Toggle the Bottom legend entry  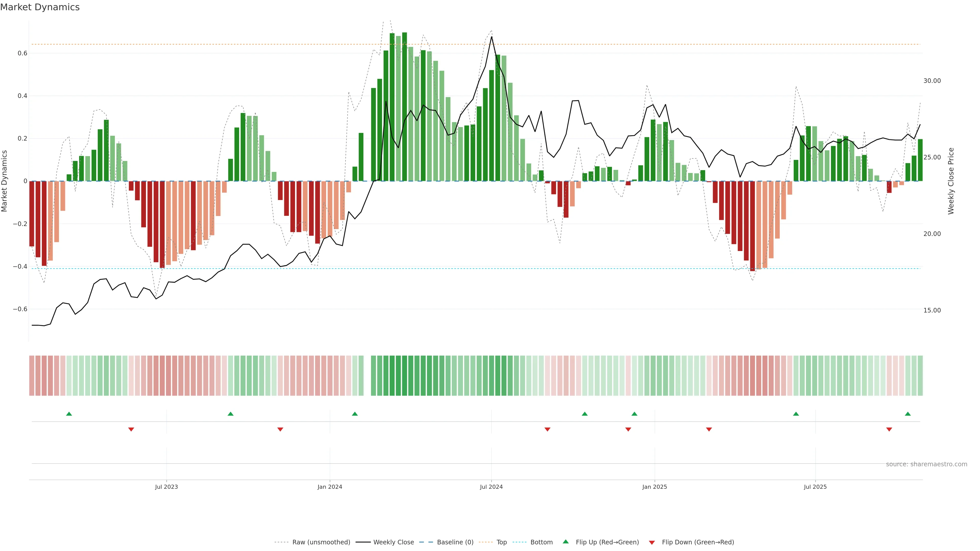[541, 542]
